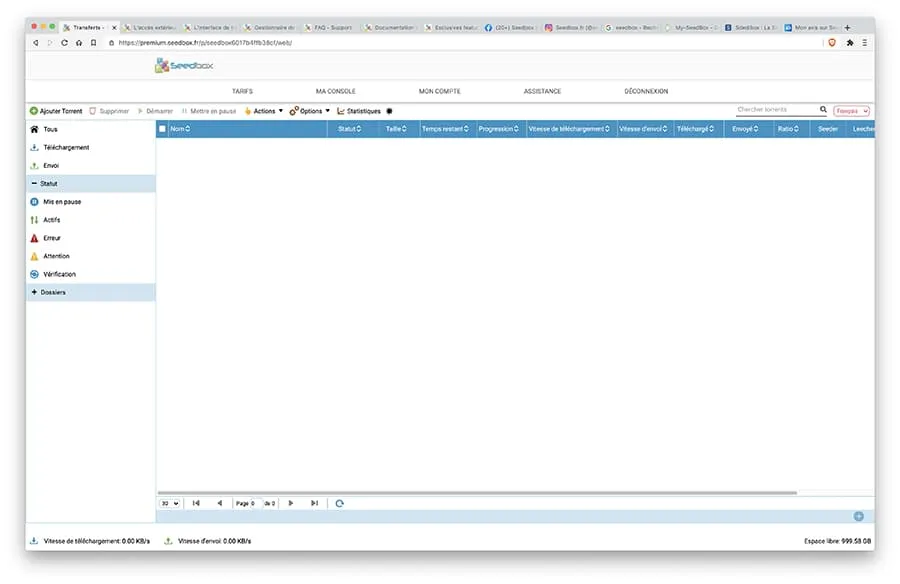The image size is (900, 584).
Task: Click the Brave shield icon
Action: [832, 43]
